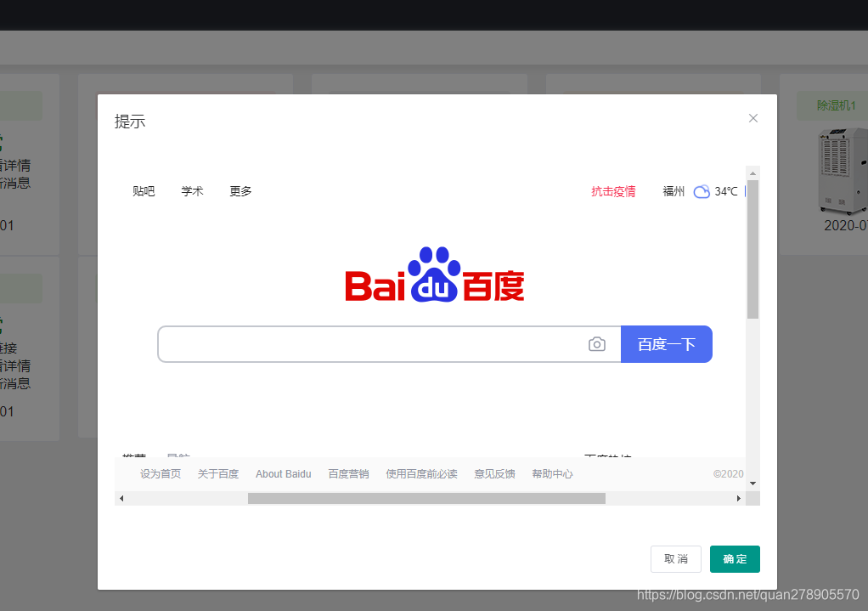Image resolution: width=868 pixels, height=611 pixels.
Task: Click the camera image-search icon
Action: point(597,344)
